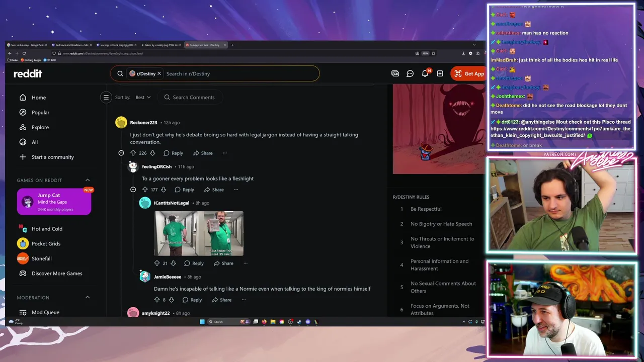The image size is (644, 362).
Task: Downvote Reckoner223's comment
Action: point(152,153)
